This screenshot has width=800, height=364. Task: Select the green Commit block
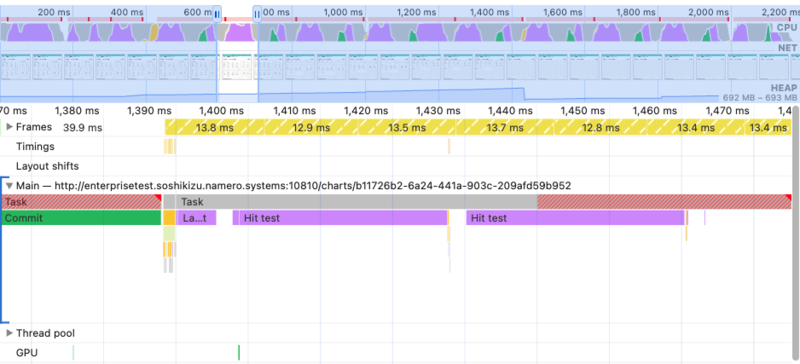81,218
